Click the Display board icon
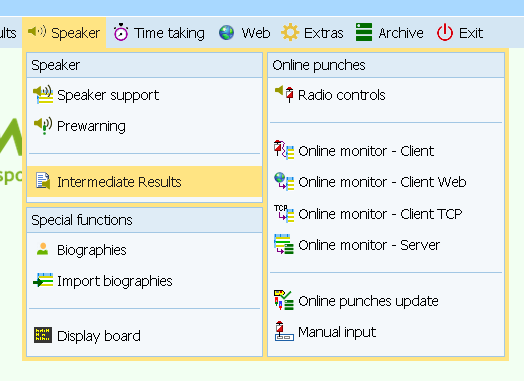This screenshot has width=524, height=381. pos(43,335)
